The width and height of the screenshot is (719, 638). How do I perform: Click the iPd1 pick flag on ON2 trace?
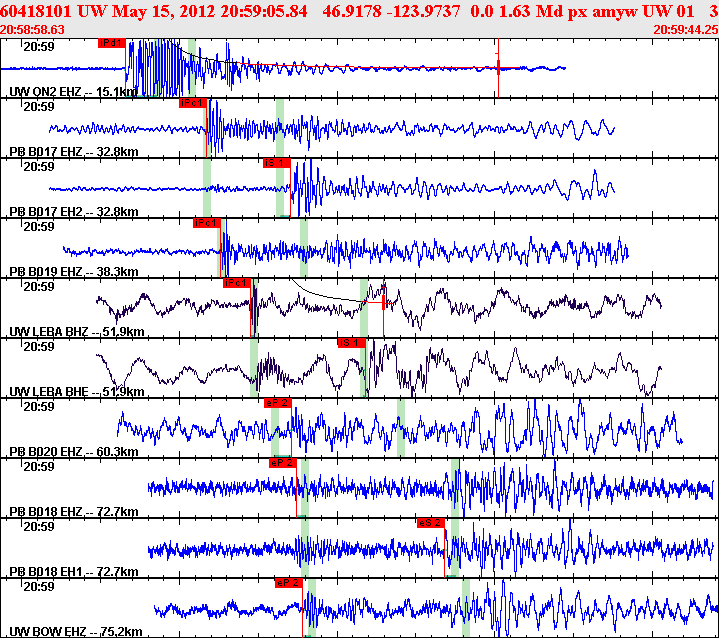coord(111,43)
